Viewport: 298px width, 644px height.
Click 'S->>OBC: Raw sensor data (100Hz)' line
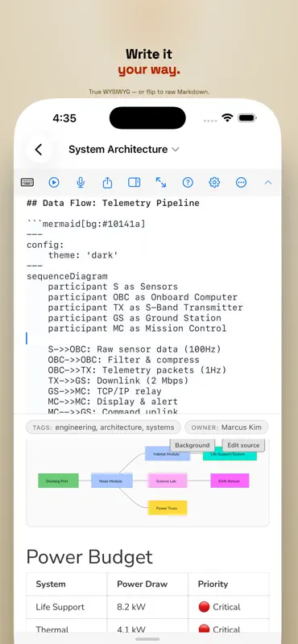[135, 349]
